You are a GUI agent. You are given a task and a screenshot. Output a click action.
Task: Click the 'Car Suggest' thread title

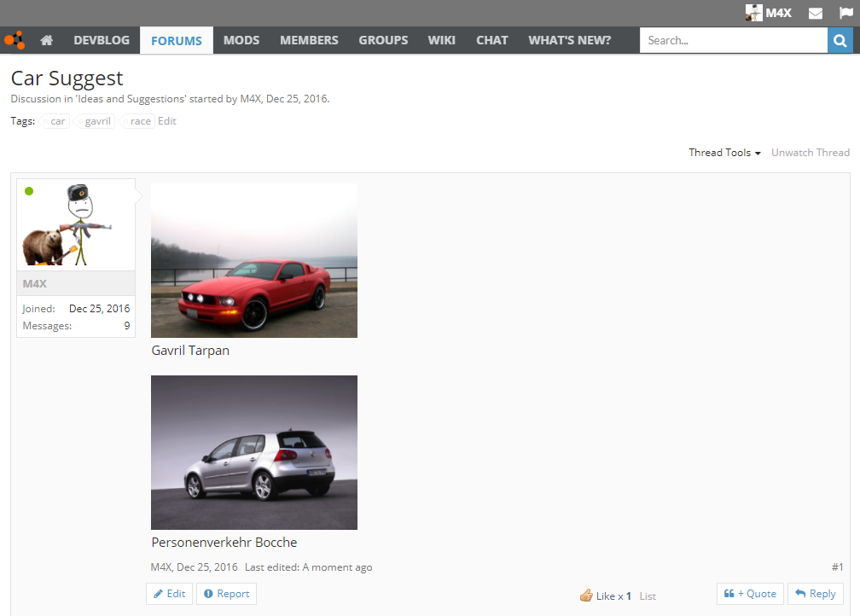pyautogui.click(x=67, y=78)
